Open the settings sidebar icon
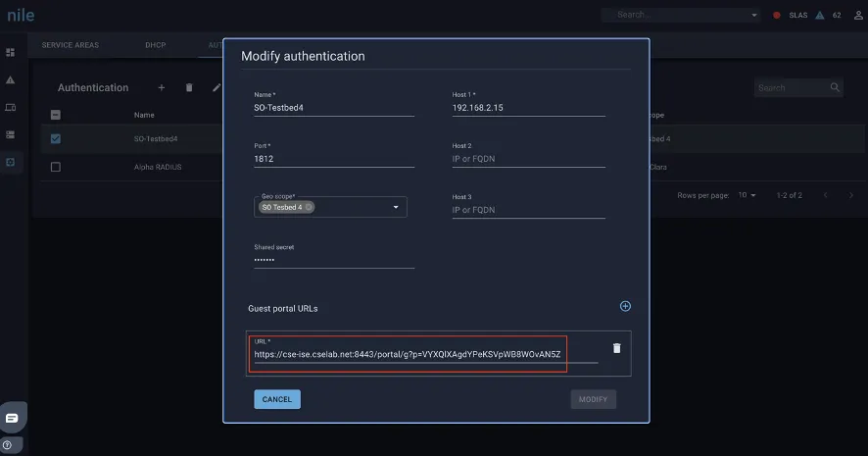 click(x=10, y=163)
